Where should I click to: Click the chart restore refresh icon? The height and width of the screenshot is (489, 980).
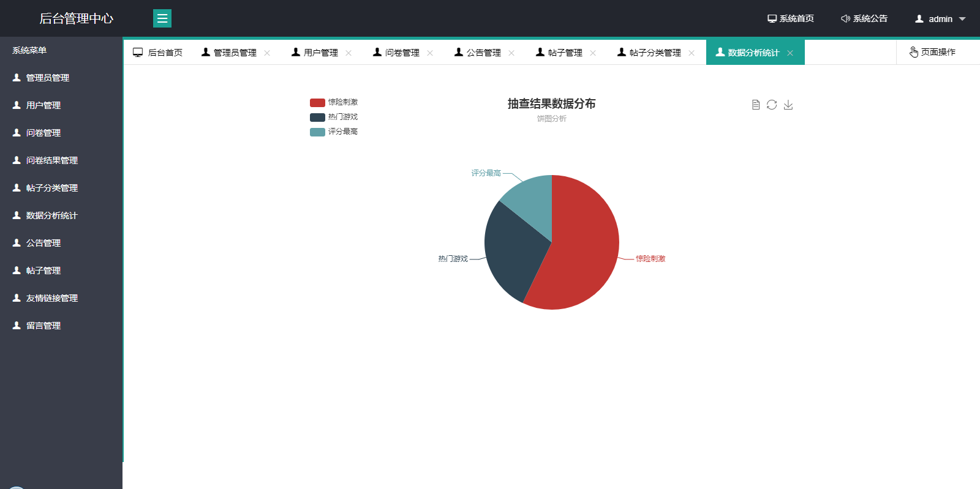click(772, 105)
